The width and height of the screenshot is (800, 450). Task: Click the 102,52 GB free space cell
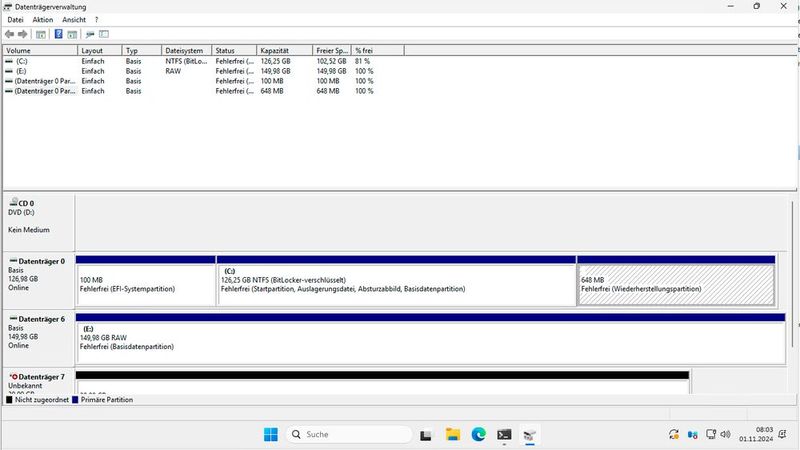coord(331,61)
